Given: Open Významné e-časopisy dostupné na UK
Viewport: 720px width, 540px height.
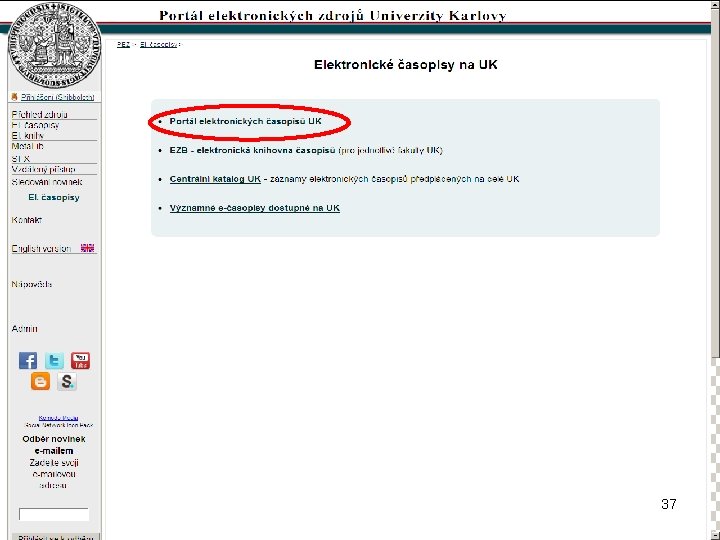Looking at the screenshot, I should (255, 208).
